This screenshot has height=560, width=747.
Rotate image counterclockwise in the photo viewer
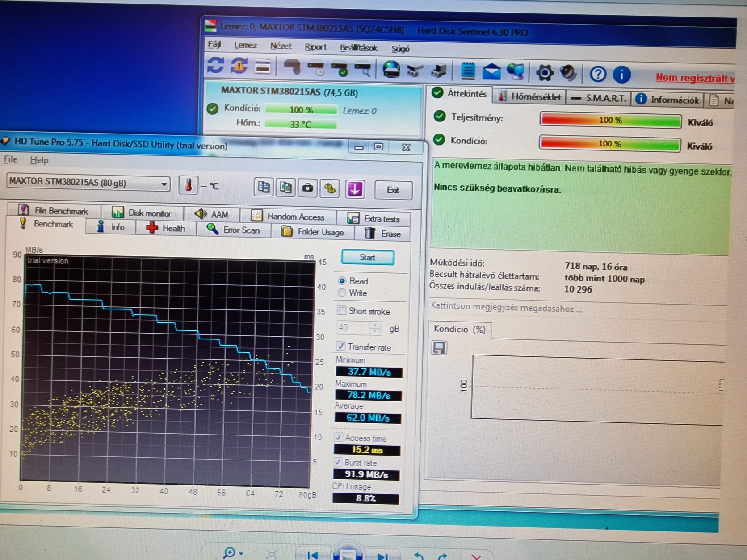419,556
